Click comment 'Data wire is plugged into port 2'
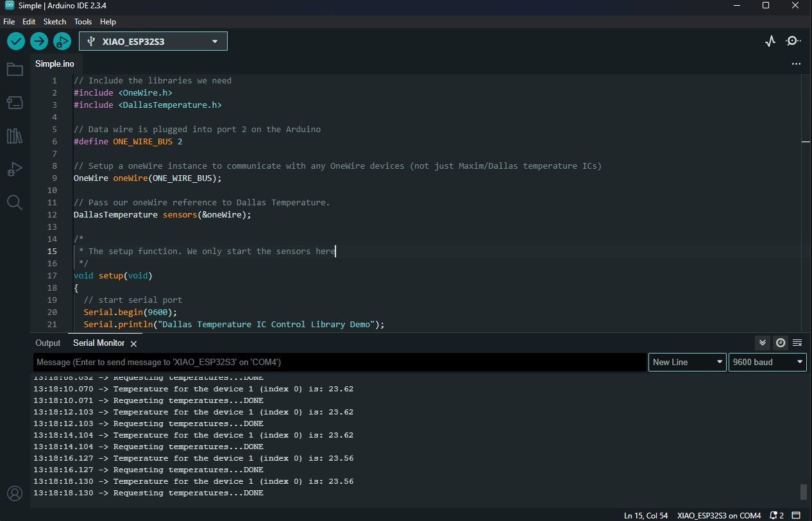The height and width of the screenshot is (521, 812). coord(197,129)
